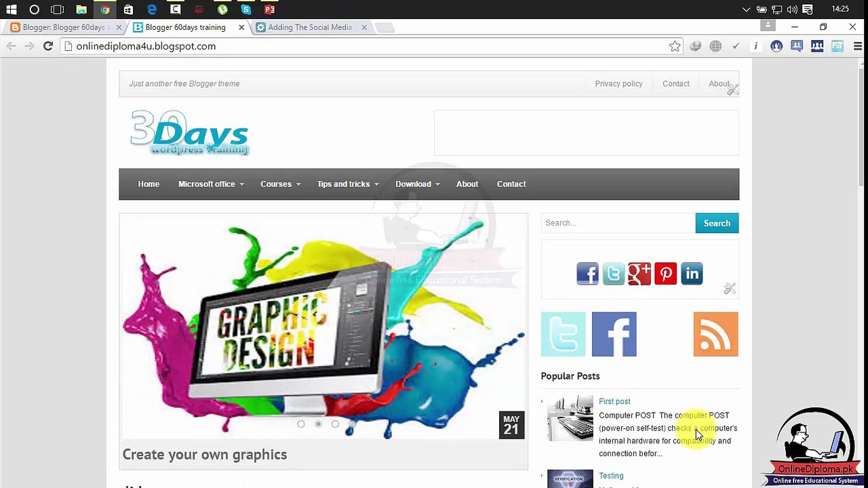Click the grey globe extension icon
Viewport: 868px width, 488px height.
(x=715, y=46)
